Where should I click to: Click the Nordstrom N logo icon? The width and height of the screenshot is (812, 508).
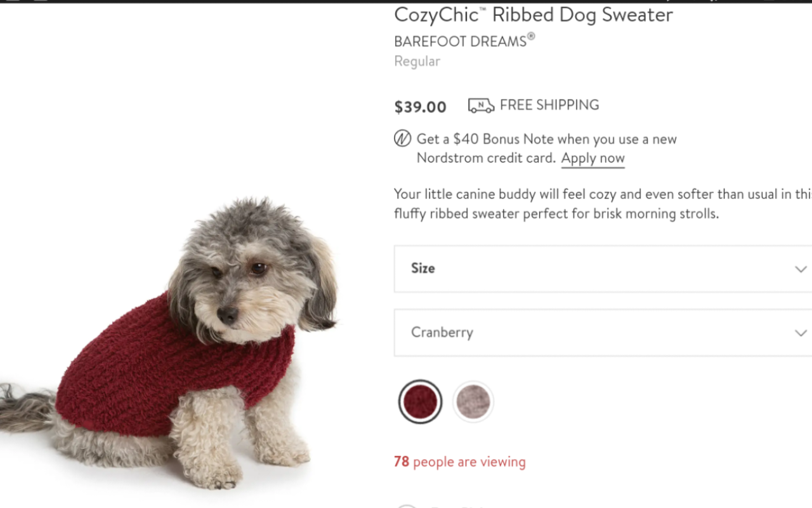(402, 138)
